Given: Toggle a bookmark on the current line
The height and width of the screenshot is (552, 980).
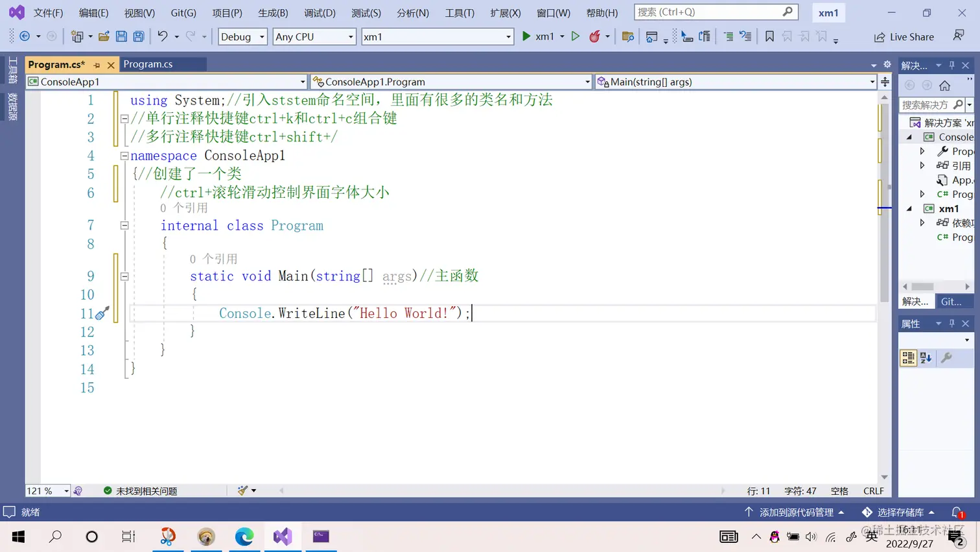Looking at the screenshot, I should (x=769, y=36).
